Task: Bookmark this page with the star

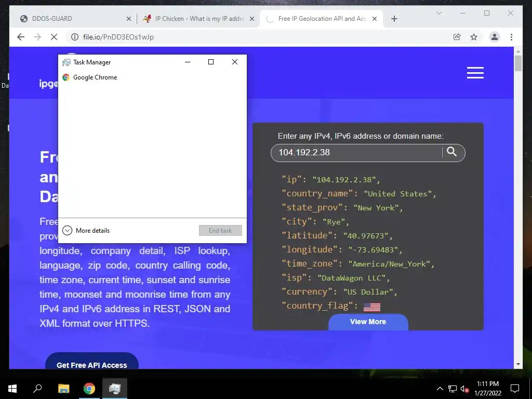Action: point(474,37)
